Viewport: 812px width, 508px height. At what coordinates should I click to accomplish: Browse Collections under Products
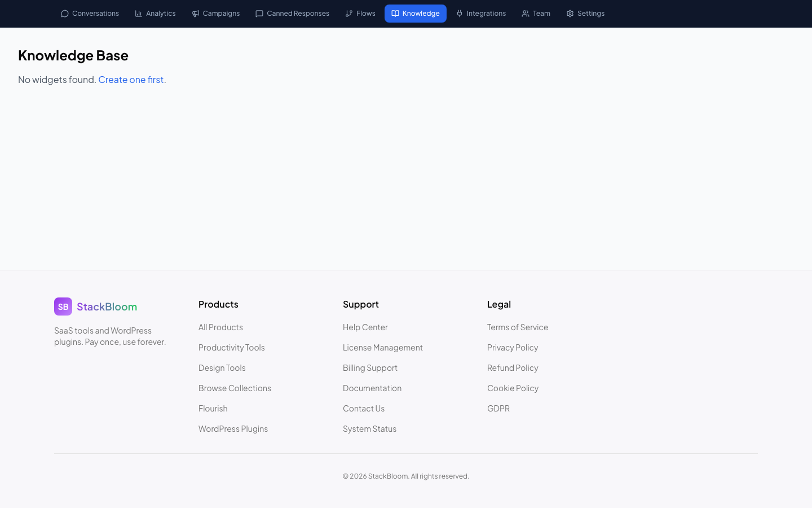[235, 388]
